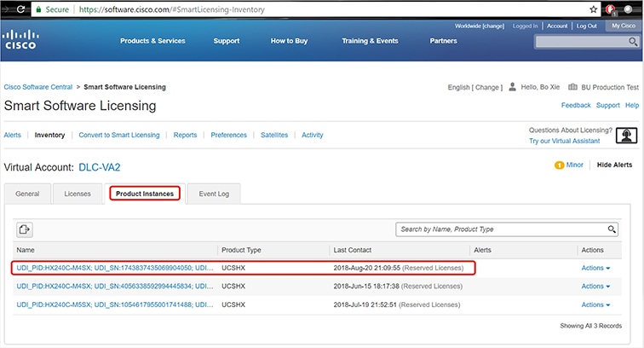Viewport: 644px width, 348px height.
Task: Click Showing All 3 Records text
Action: (x=590, y=326)
